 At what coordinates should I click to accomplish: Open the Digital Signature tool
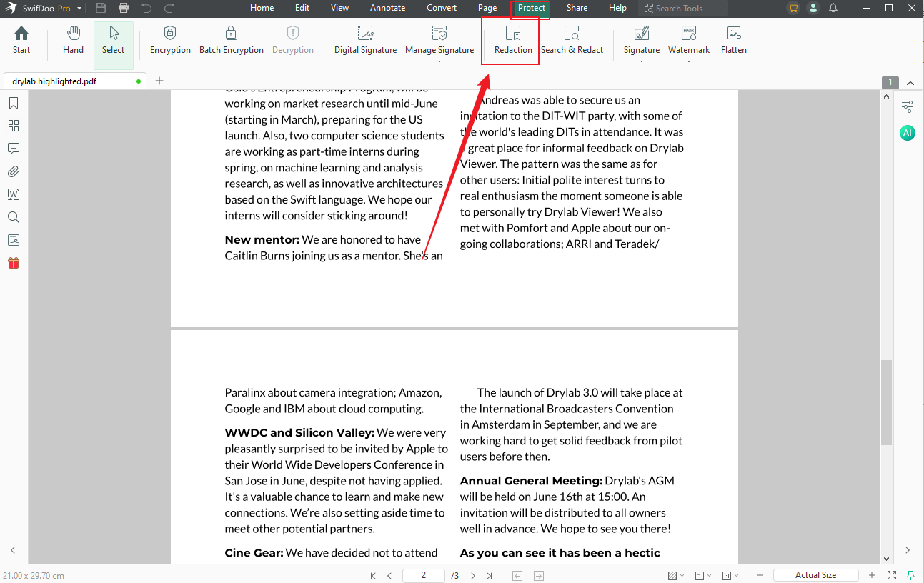tap(364, 41)
